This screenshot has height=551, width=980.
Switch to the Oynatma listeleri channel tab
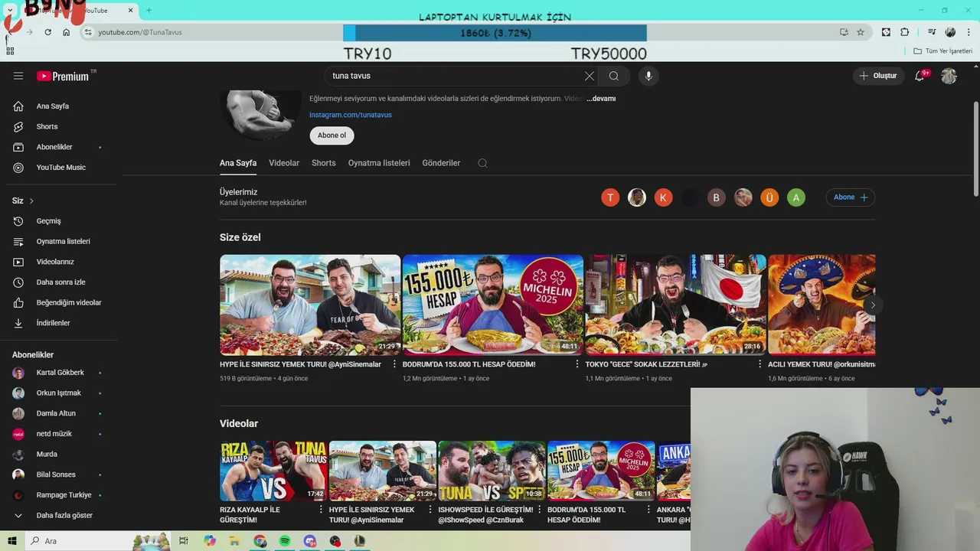(379, 163)
